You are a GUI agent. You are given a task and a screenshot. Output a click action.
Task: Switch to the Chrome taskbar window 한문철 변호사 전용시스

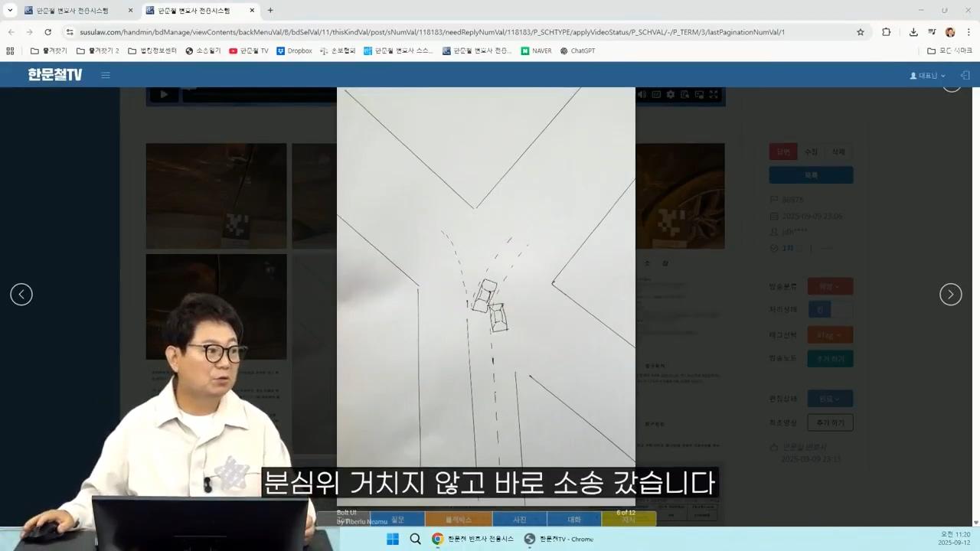pos(472,539)
